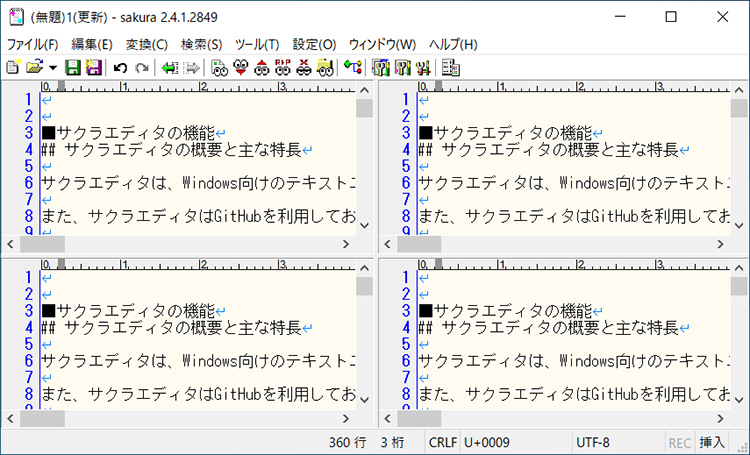Viewport: 750px width, 455px height.
Task: Expand the recent files arrow beside Open
Action: pyautogui.click(x=53, y=67)
